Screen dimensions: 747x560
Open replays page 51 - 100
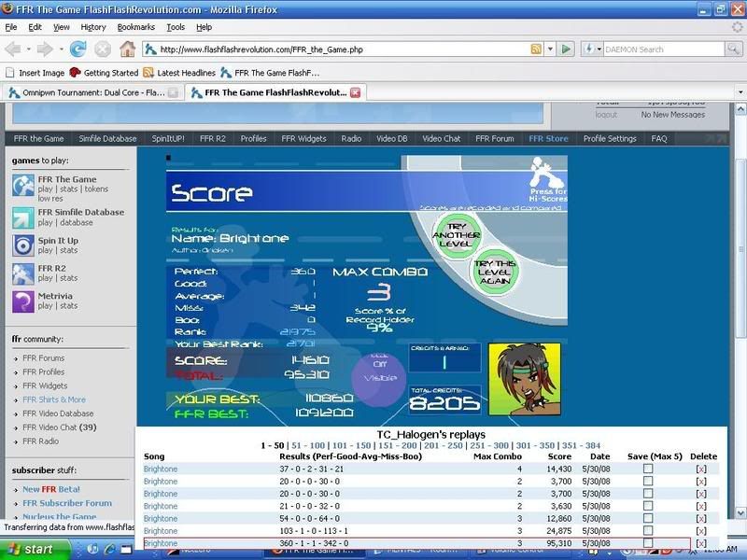pyautogui.click(x=309, y=446)
